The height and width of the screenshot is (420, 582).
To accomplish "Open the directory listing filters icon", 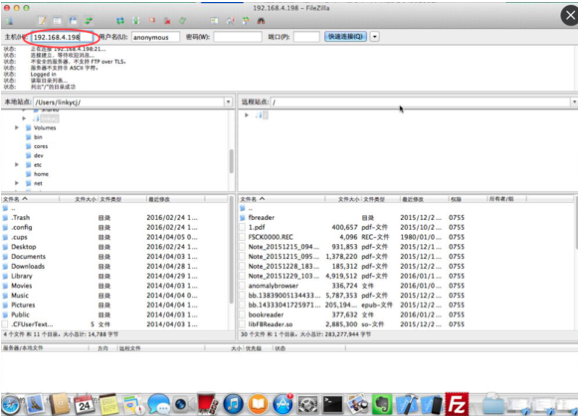I will [x=214, y=21].
